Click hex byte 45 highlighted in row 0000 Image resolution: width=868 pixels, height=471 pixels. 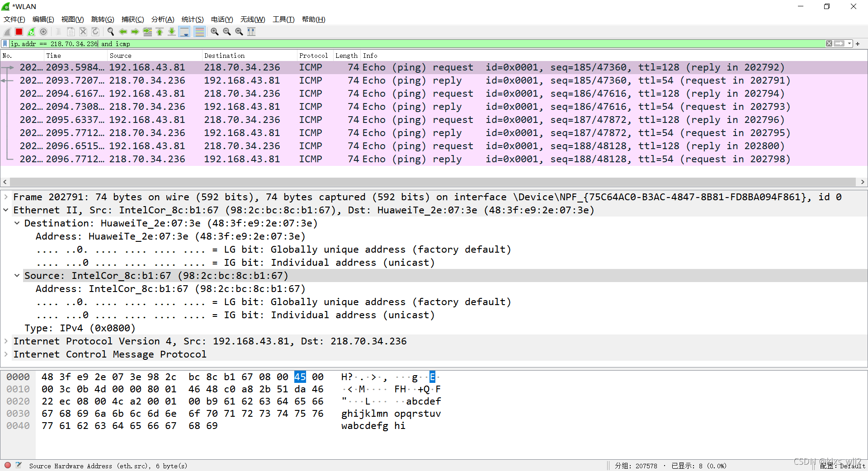[300, 377]
